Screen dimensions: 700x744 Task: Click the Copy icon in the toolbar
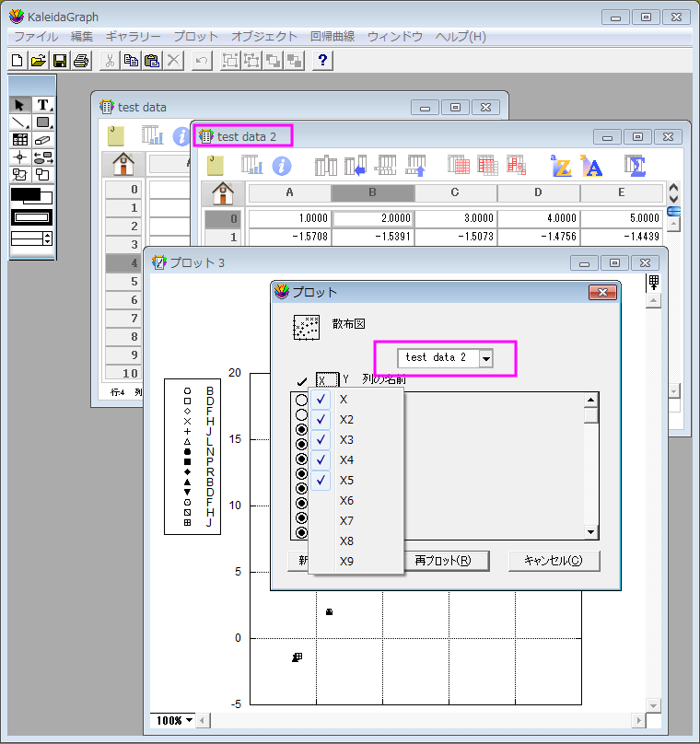pyautogui.click(x=131, y=60)
